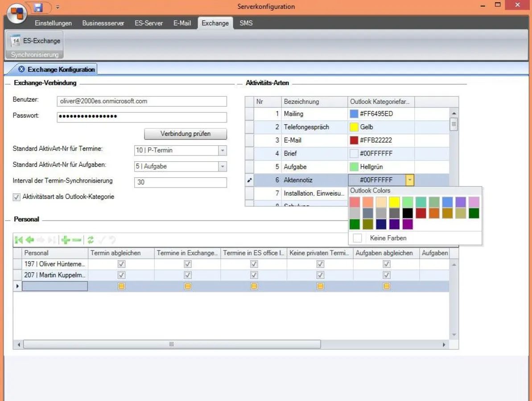Click the green refresh arrows icon
The height and width of the screenshot is (401, 532).
pos(91,240)
